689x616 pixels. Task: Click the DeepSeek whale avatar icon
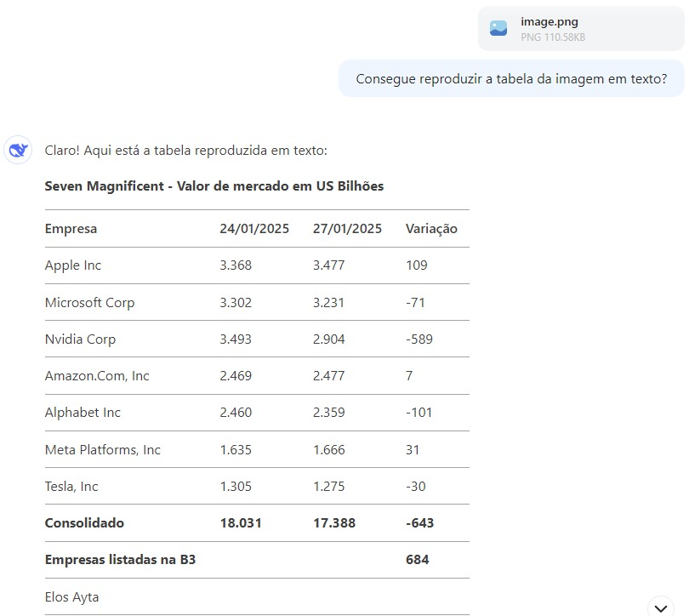(18, 150)
